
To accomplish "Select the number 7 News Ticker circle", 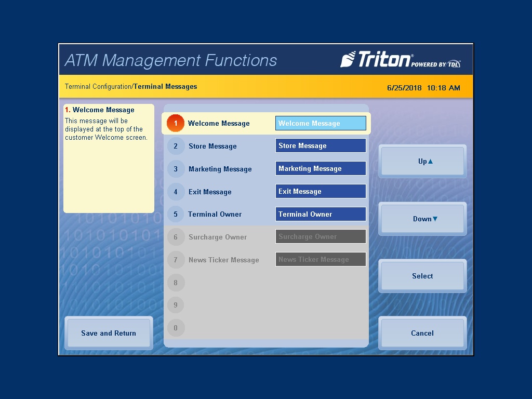I will click(176, 260).
